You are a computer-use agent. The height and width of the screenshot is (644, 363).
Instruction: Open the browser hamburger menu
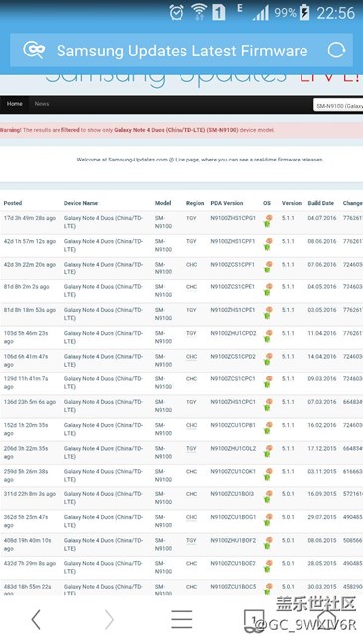181,619
